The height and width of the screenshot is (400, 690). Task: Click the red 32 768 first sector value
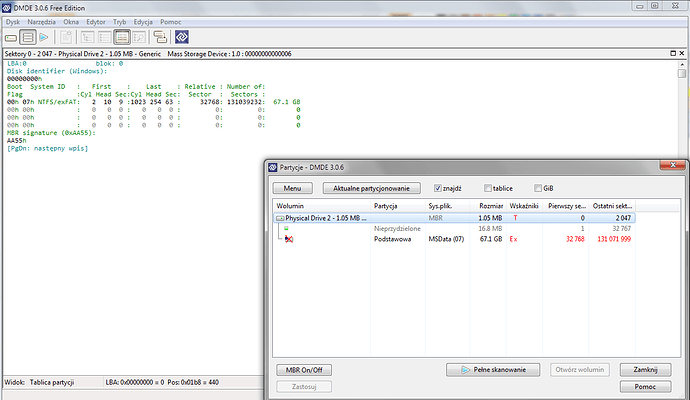pyautogui.click(x=575, y=239)
